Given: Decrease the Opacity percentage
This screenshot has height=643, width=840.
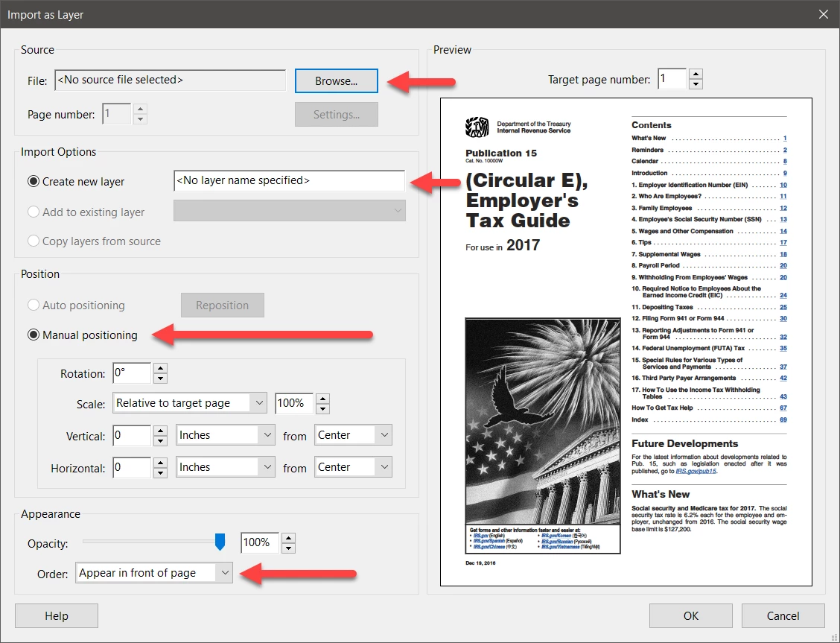Looking at the screenshot, I should pos(288,548).
